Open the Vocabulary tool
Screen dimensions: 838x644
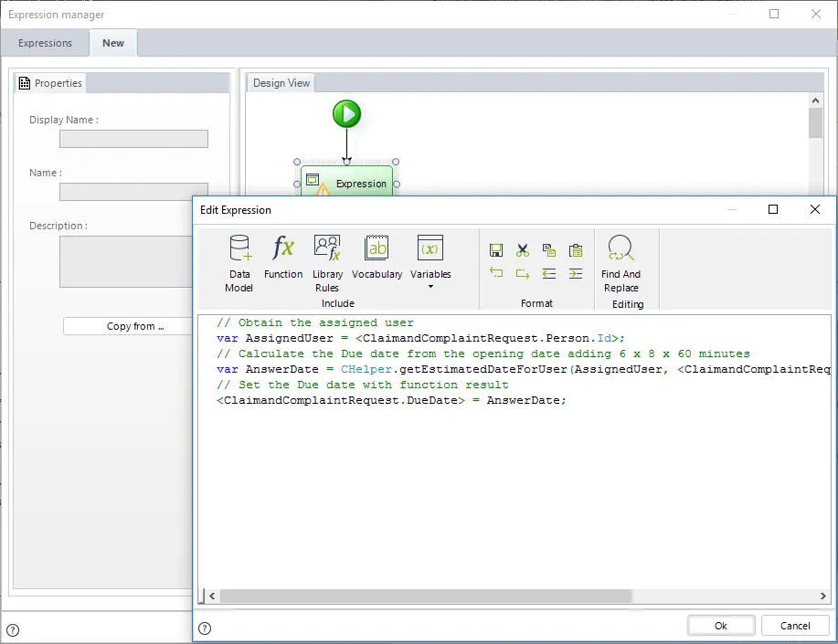coord(377,257)
